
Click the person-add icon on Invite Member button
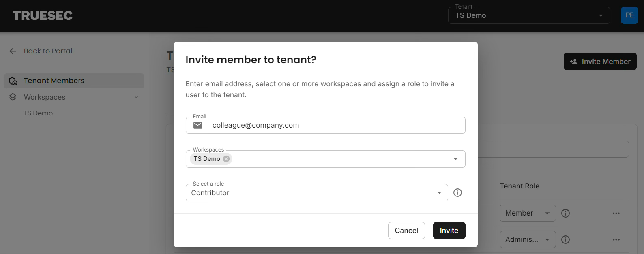coord(573,61)
